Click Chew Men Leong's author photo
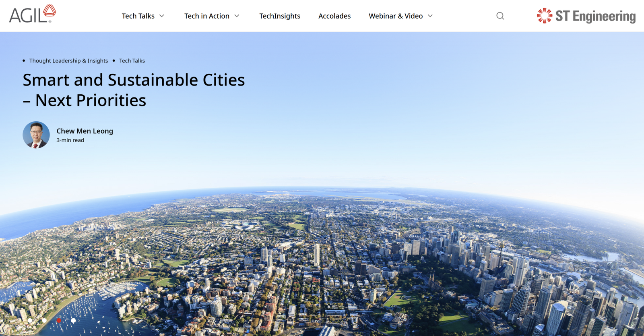 coord(36,135)
